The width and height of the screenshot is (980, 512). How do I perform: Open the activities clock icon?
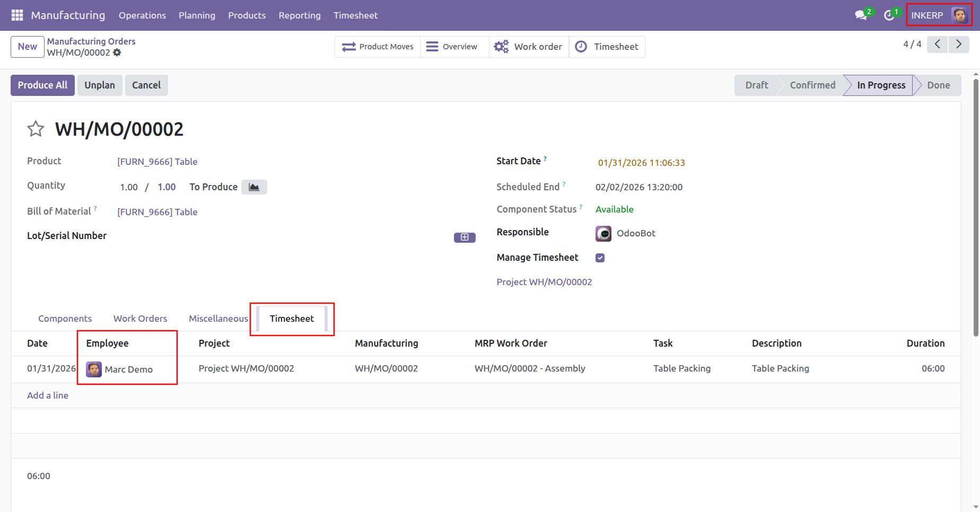point(889,15)
